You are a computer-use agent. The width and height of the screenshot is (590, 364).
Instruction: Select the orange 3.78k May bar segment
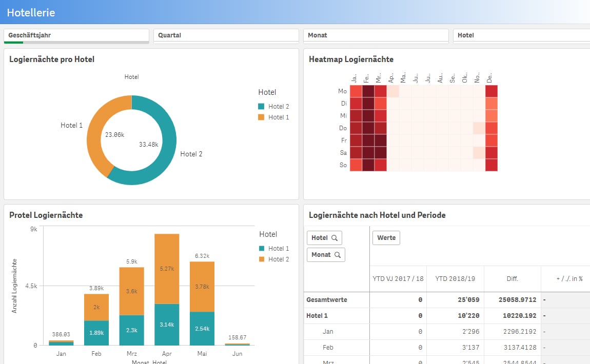tap(202, 287)
